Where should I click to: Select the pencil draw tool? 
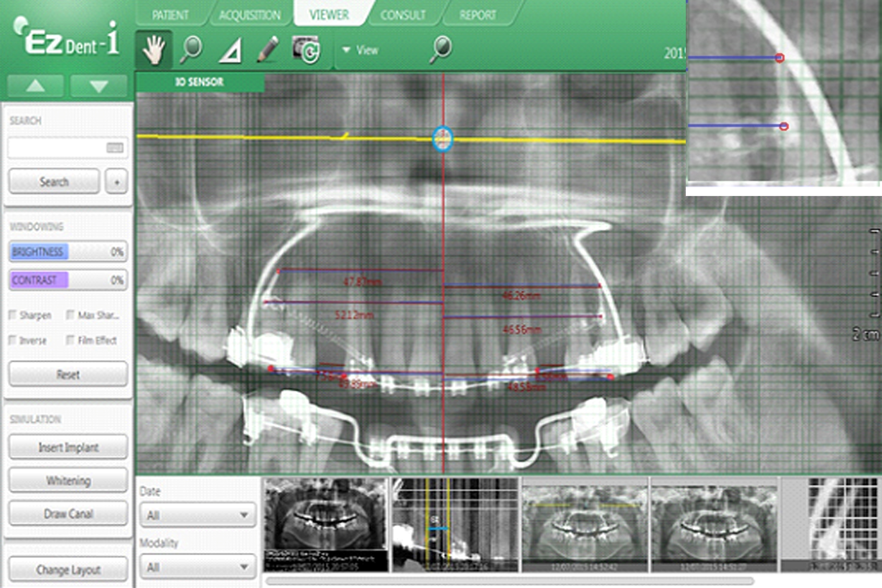click(268, 49)
